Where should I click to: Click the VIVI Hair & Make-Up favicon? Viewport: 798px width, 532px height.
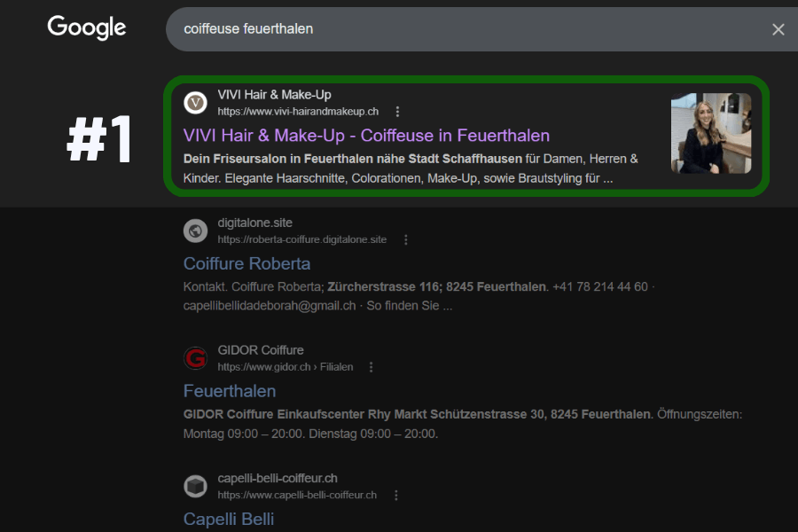(x=195, y=103)
